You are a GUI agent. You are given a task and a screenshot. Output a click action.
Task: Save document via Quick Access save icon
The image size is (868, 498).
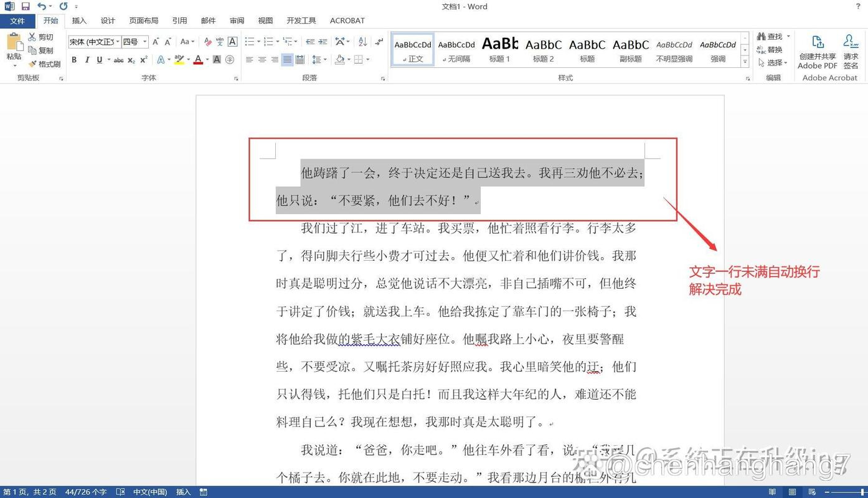(x=25, y=6)
